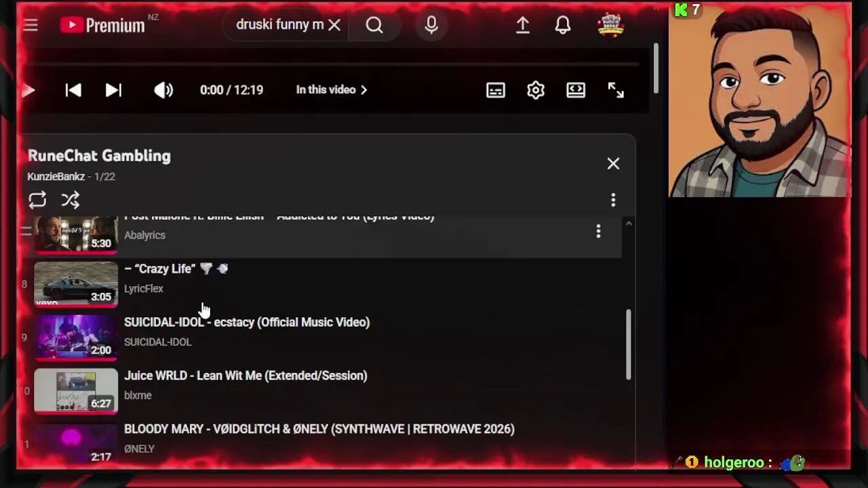This screenshot has width=868, height=488.
Task: Select the Addicted to You thumbnail
Action: pyautogui.click(x=76, y=235)
